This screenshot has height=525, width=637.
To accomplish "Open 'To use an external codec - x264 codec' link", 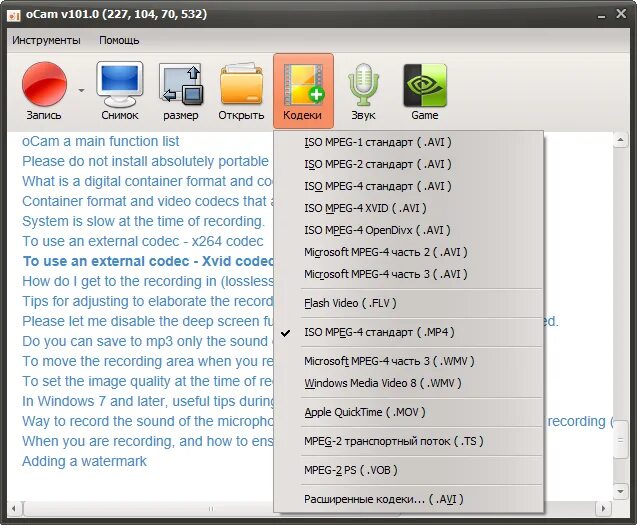I will pos(143,241).
